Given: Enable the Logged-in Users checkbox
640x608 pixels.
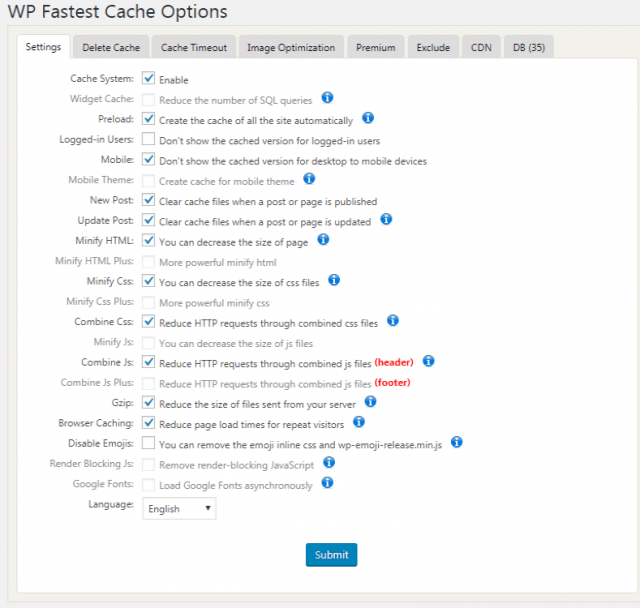Looking at the screenshot, I should pos(148,139).
